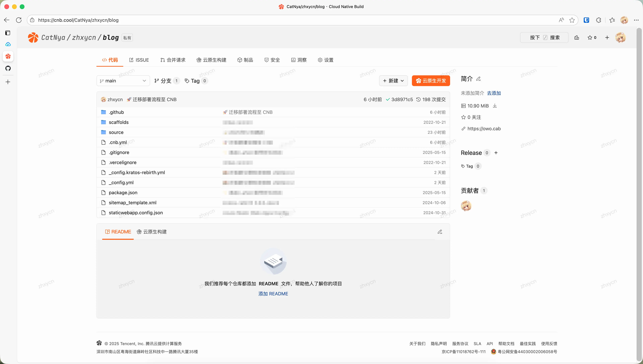Viewport: 643px width, 364px height.
Task: Create a new Release via plus icon
Action: (496, 153)
